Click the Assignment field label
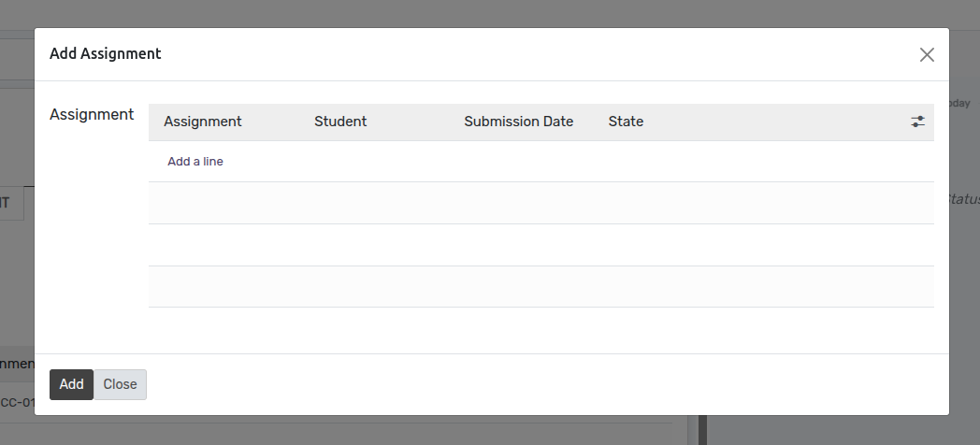 (92, 114)
